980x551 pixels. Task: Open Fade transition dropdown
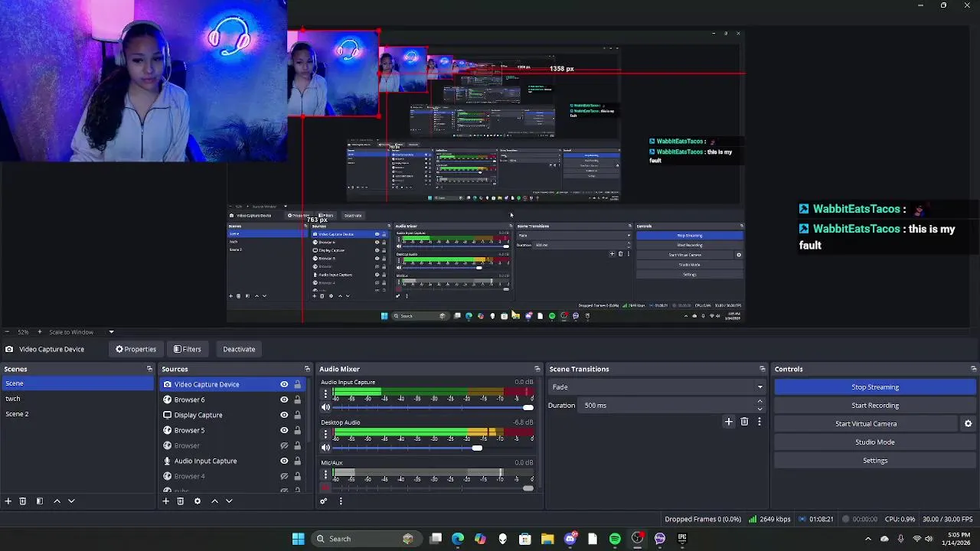[x=657, y=387]
